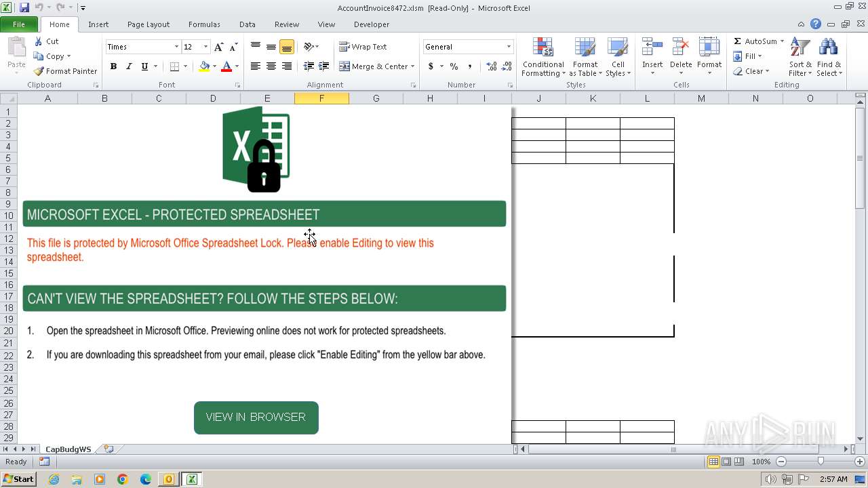The image size is (868, 488).
Task: Click the Save icon in quick access toolbar
Action: click(x=24, y=7)
